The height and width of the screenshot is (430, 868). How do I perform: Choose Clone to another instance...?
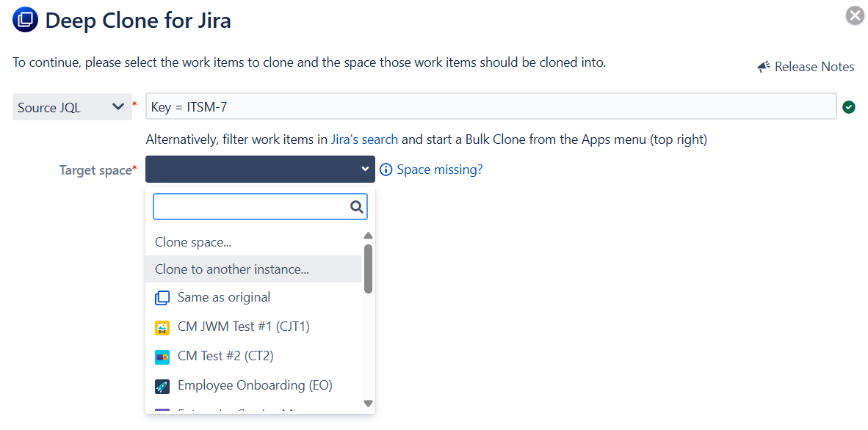232,269
